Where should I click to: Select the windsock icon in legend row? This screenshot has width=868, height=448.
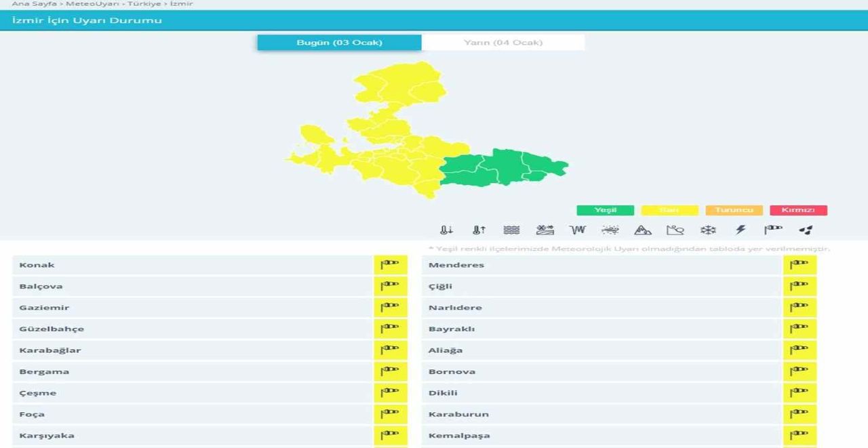point(773,230)
